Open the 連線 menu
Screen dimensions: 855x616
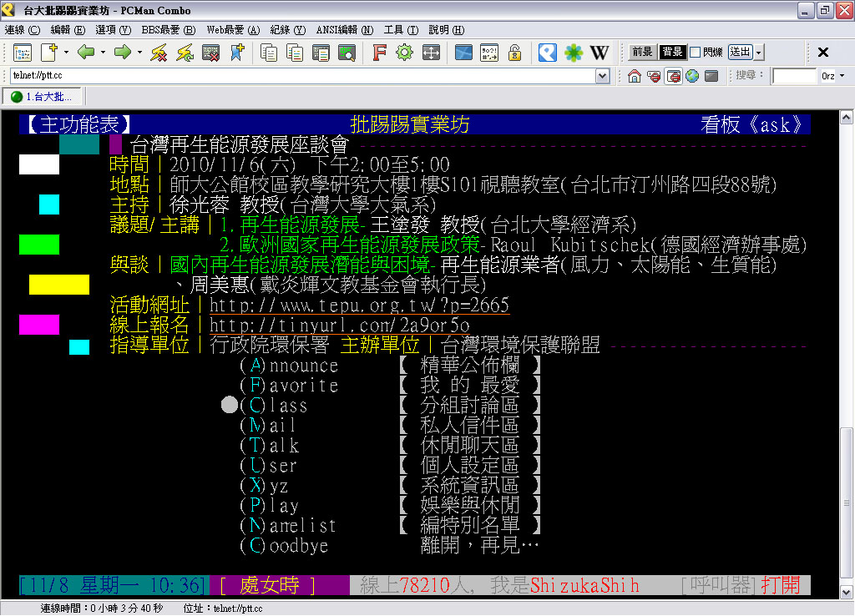[23, 30]
